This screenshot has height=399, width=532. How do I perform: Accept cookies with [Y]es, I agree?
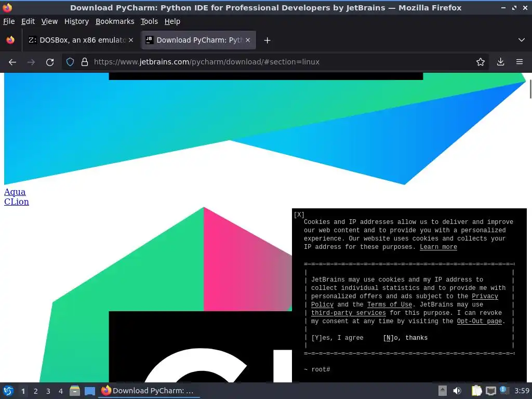point(337,338)
